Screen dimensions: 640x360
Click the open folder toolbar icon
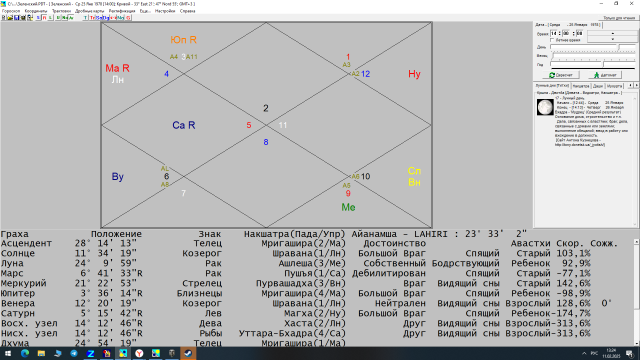pyautogui.click(x=10, y=18)
